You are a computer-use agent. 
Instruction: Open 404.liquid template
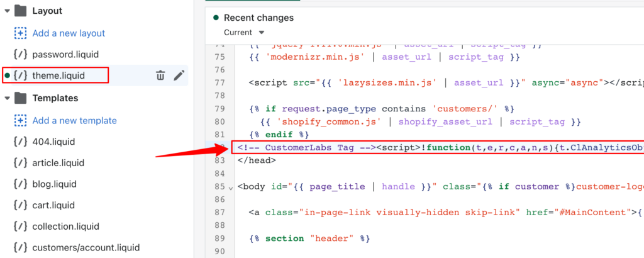[54, 142]
